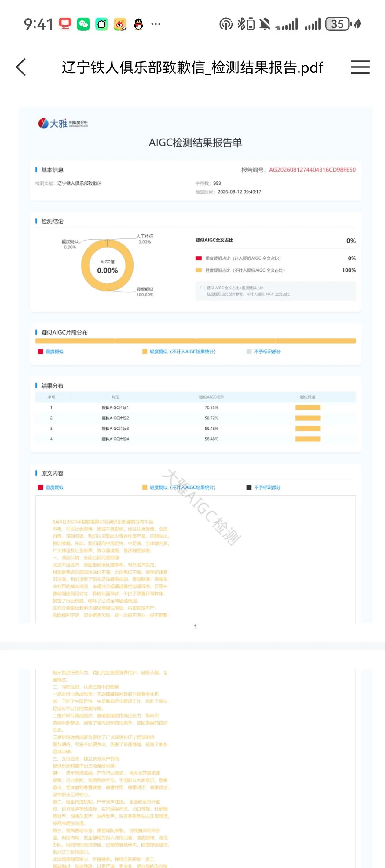
Task: Tap the AIGC检测结果报告单 heading
Action: [195, 143]
